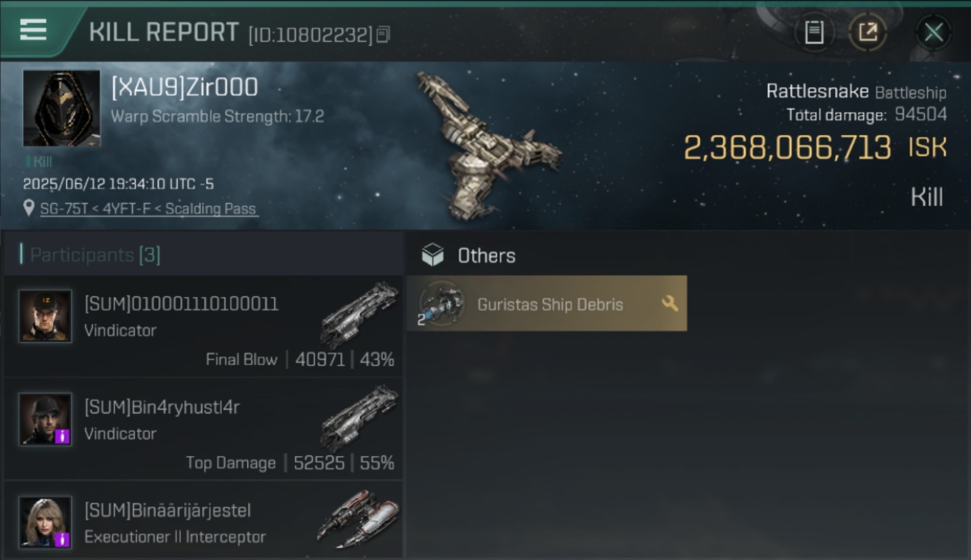The image size is (971, 560).
Task: Tap the location pin icon
Action: 28,209
